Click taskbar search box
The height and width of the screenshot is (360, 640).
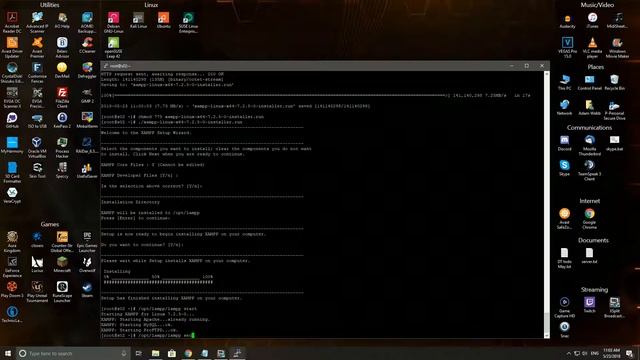(73, 353)
